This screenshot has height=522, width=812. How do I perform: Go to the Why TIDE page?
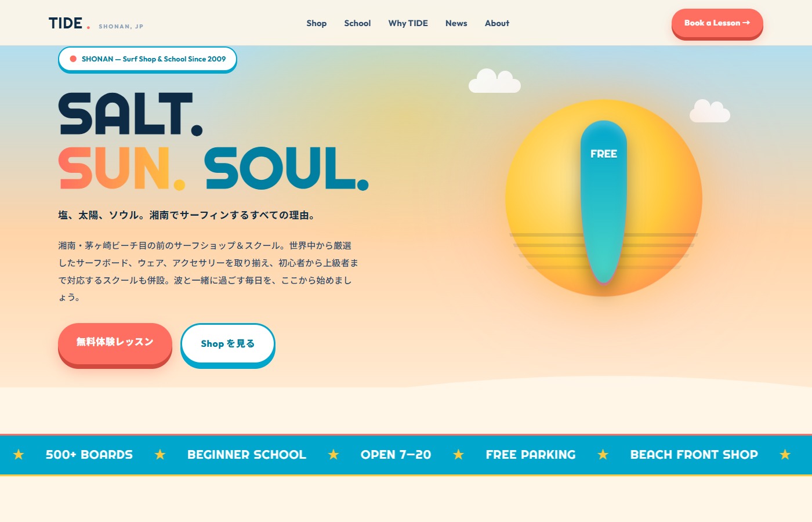point(408,23)
